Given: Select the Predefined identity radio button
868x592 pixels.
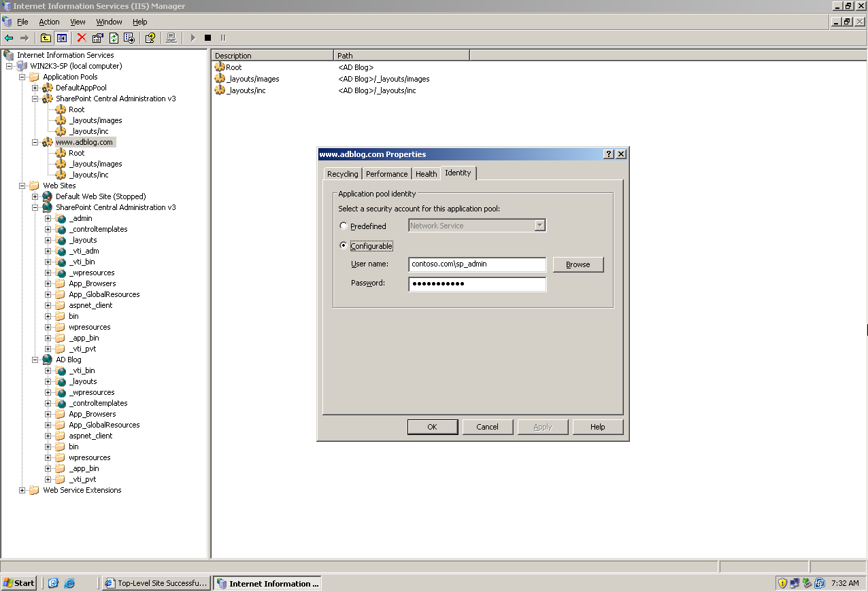Looking at the screenshot, I should click(344, 226).
